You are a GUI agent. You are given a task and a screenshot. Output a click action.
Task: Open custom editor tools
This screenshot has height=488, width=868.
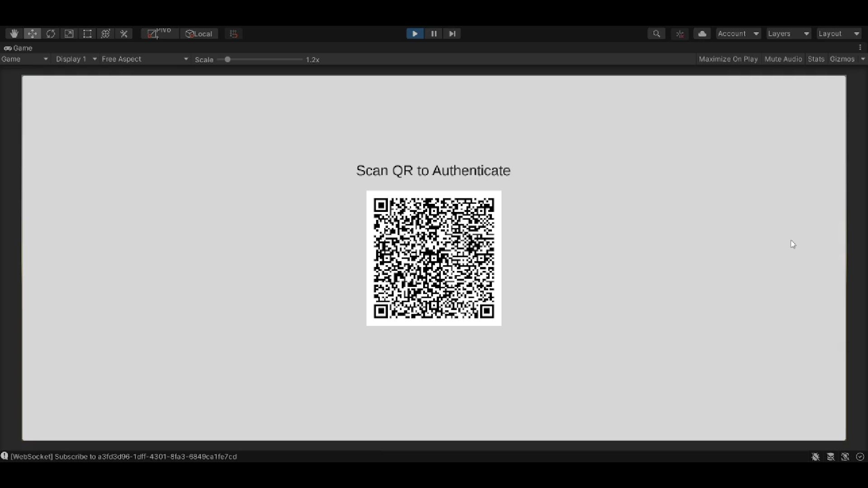[124, 34]
